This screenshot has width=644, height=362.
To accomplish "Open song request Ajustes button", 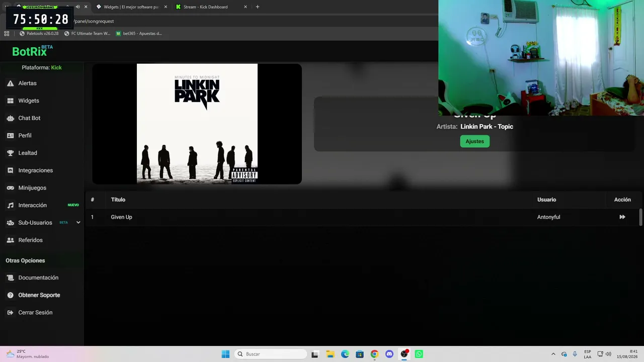I will pos(474,141).
